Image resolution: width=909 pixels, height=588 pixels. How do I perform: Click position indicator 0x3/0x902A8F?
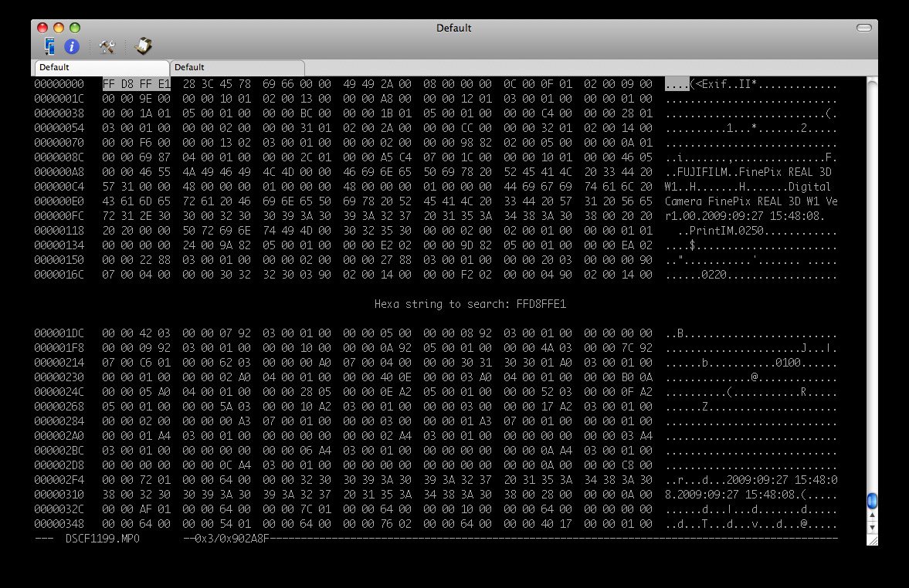pyautogui.click(x=232, y=539)
